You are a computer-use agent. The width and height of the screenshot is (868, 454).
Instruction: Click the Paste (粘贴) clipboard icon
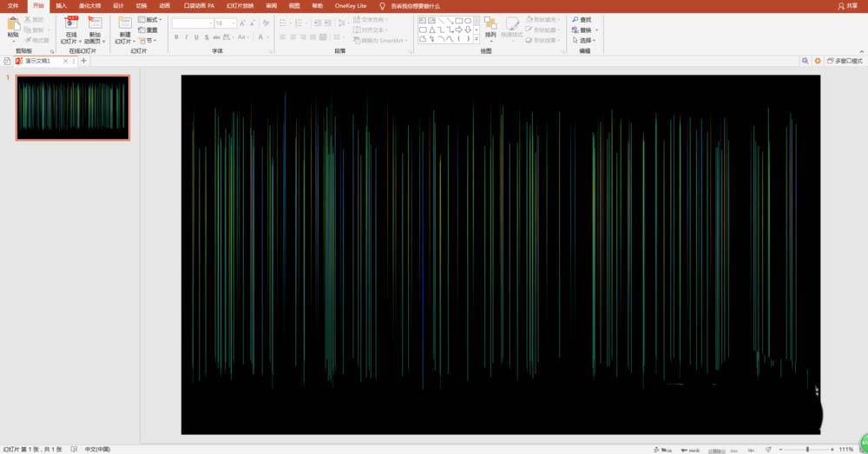coord(13,25)
